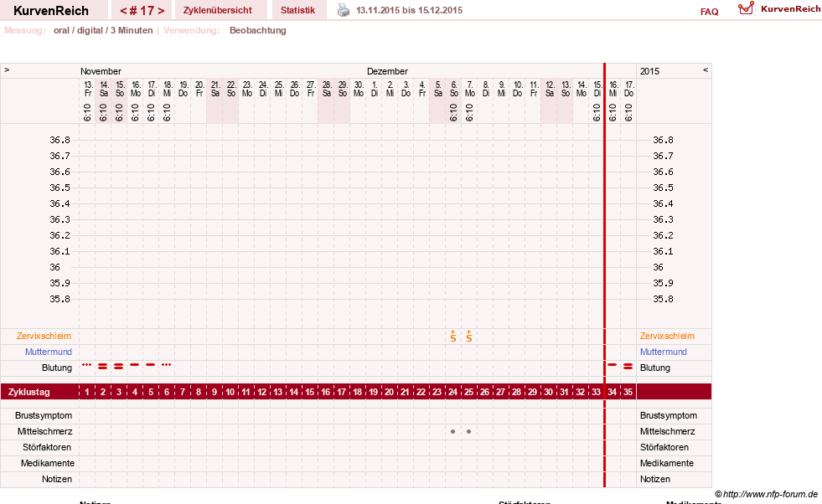Click the heavy bleeding mark on cycle day 35
The width and height of the screenshot is (822, 504).
[628, 366]
